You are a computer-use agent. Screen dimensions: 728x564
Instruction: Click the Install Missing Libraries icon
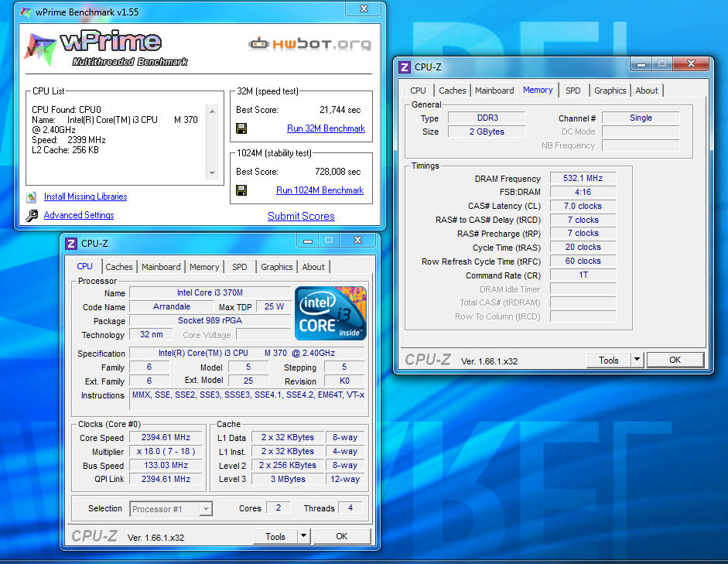click(31, 197)
